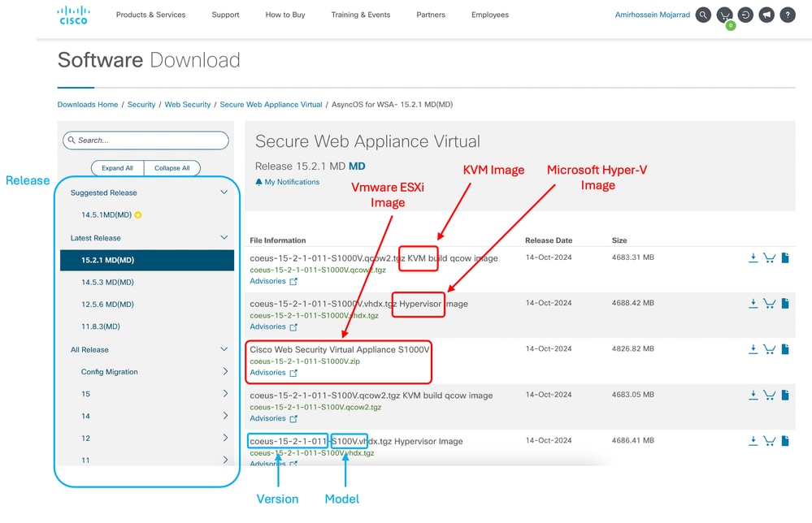Screen dimensions: 812x523
Task: Open the Partners menu
Action: 431,15
